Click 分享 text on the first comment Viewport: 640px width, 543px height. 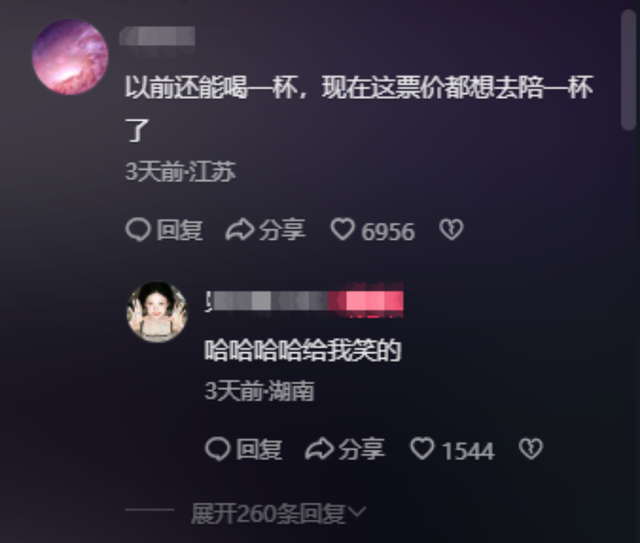[x=282, y=230]
